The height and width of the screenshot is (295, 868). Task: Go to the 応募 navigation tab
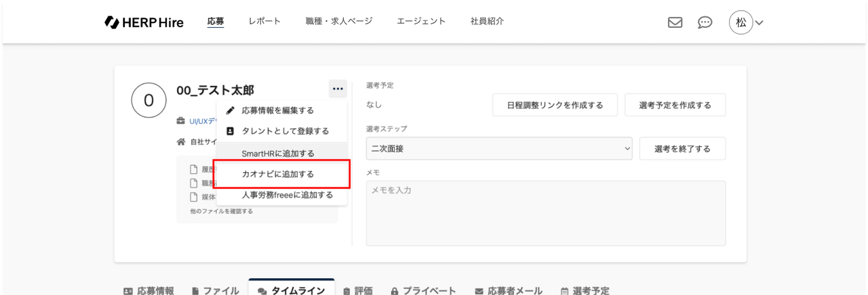coord(216,21)
